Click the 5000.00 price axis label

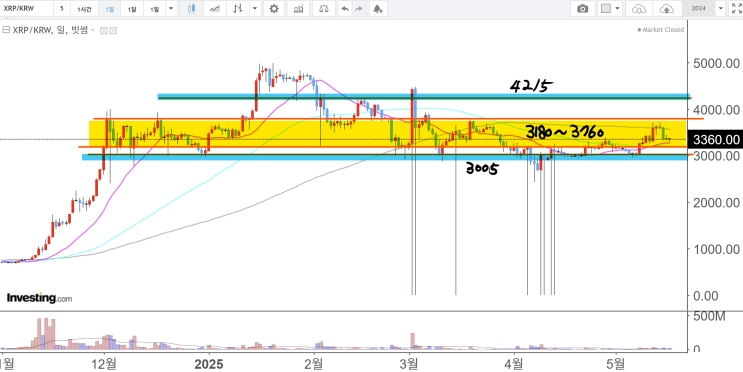[x=716, y=64]
